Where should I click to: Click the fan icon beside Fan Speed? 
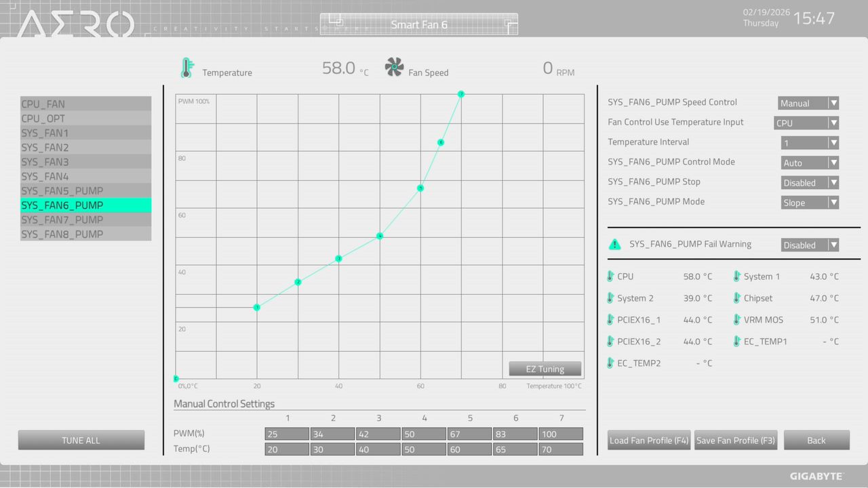[394, 67]
